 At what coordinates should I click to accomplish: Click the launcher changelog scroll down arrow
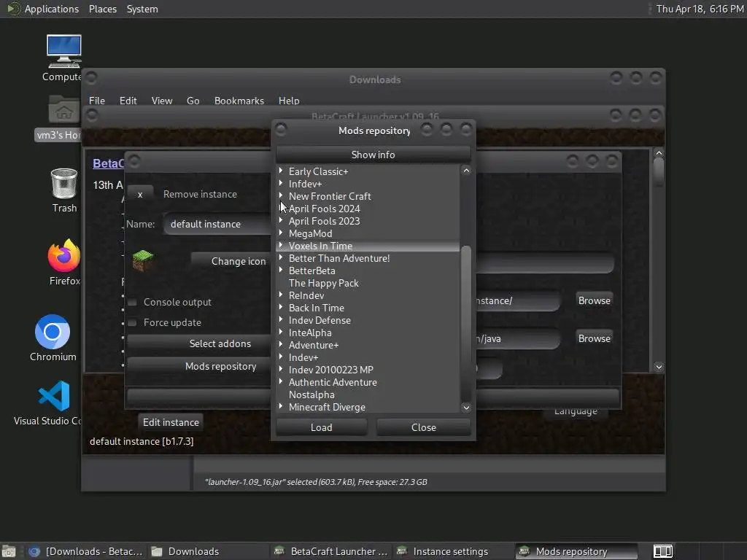coord(659,367)
